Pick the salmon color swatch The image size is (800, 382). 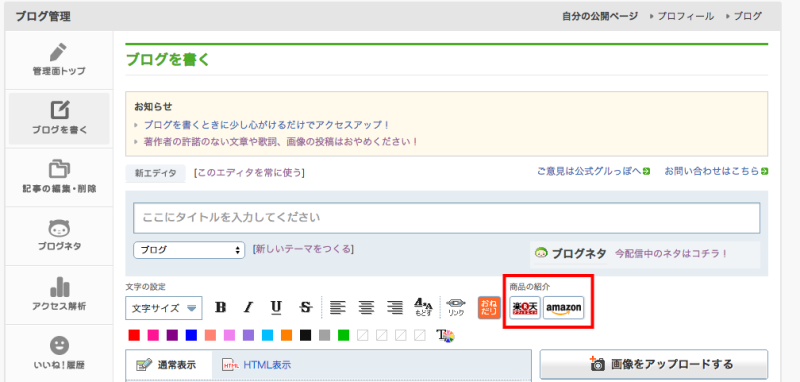coord(210,335)
